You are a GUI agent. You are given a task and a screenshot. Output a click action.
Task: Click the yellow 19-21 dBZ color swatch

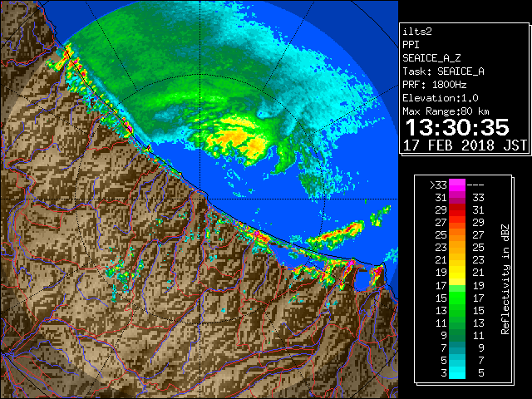point(457,273)
